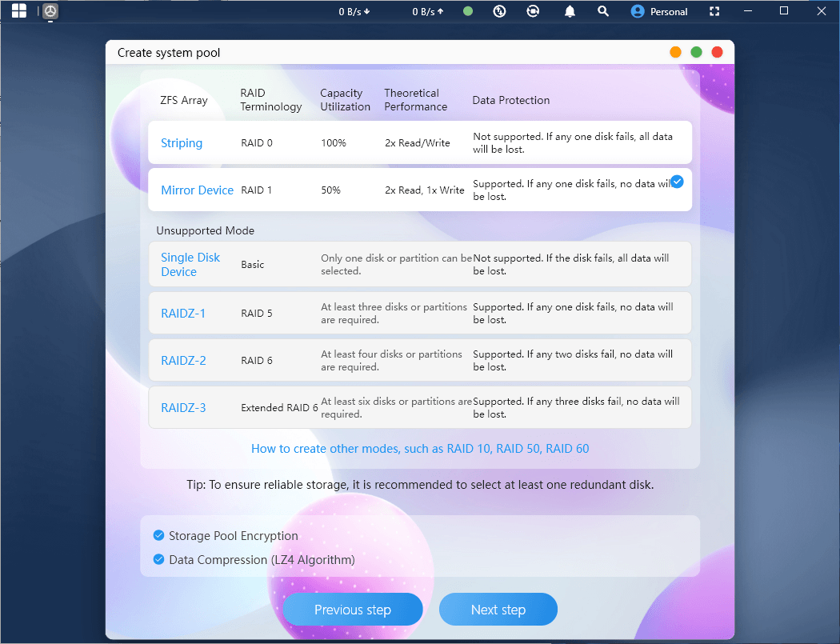The image size is (840, 644).
Task: Click the Tip about redundant disk text
Action: point(420,485)
